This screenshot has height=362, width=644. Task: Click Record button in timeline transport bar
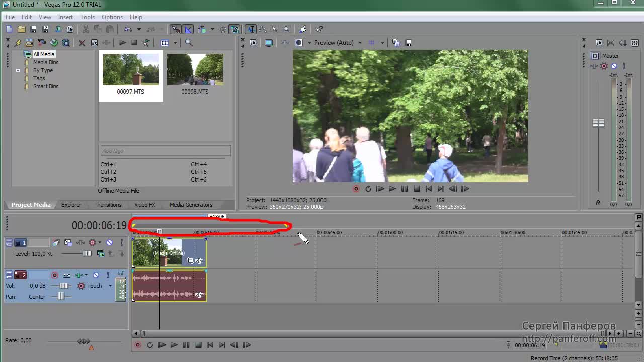138,345
